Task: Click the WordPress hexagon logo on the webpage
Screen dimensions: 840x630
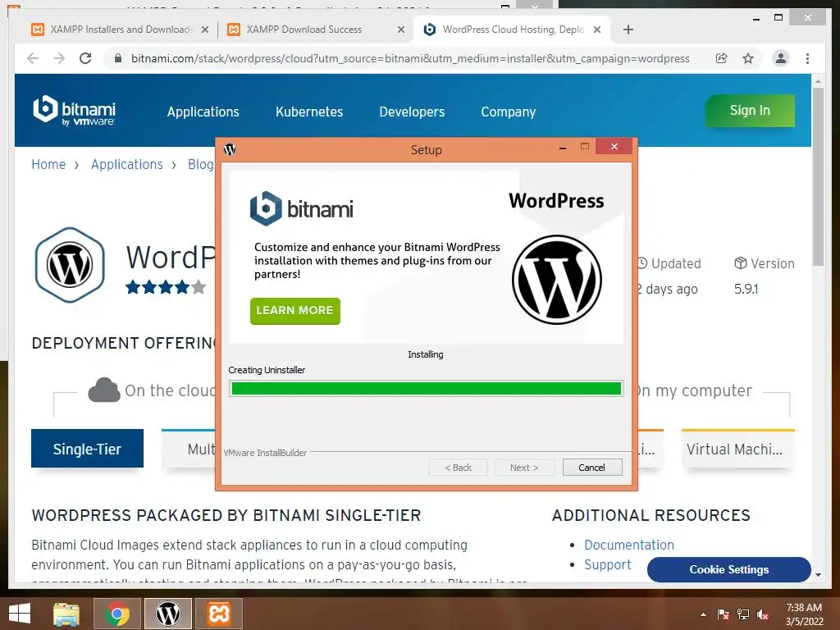Action: [x=71, y=265]
